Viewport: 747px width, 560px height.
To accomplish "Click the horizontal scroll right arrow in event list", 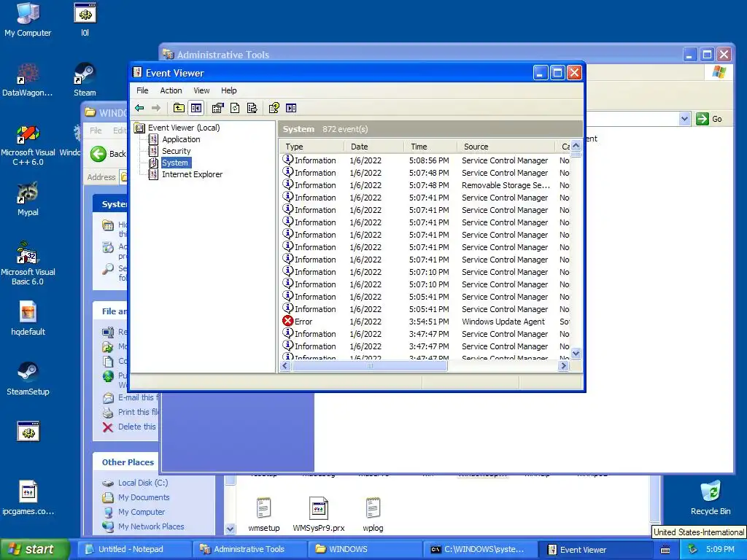I will [x=564, y=366].
